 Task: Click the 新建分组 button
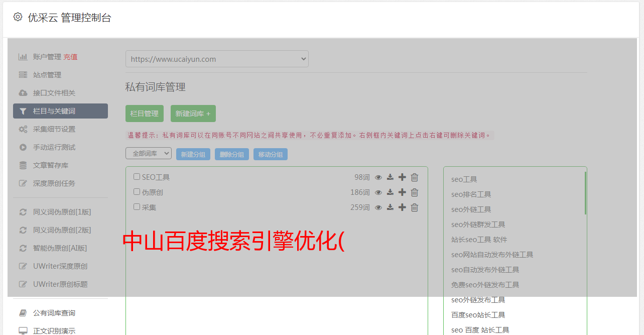coord(193,154)
